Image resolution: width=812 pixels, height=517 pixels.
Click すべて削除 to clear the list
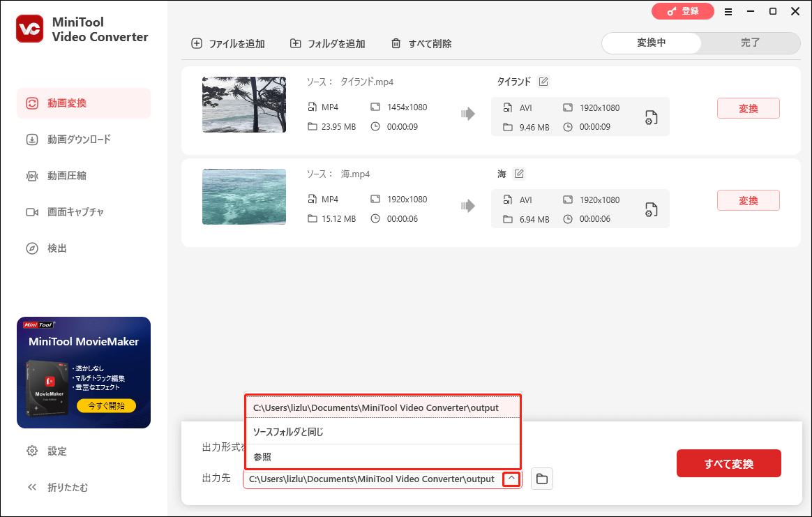[421, 43]
